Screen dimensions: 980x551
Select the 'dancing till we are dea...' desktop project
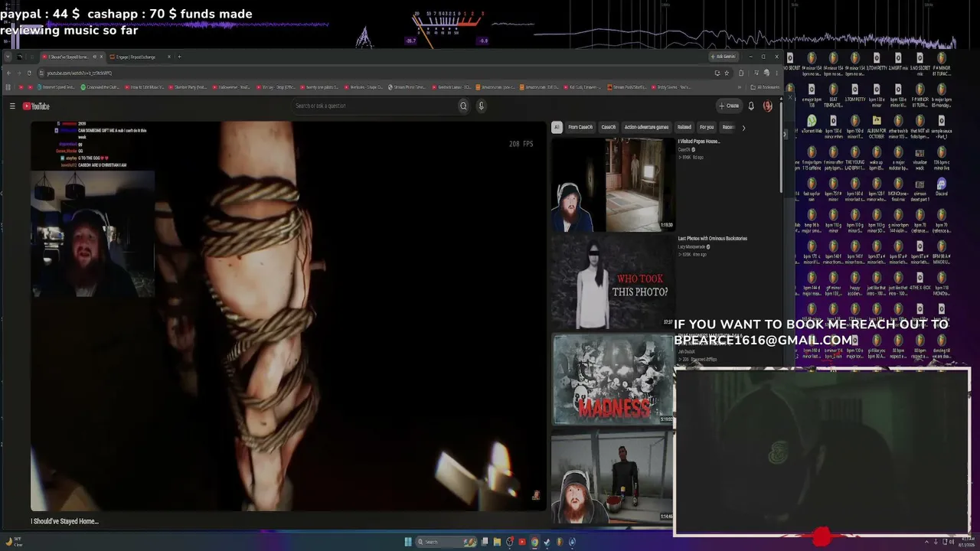(941, 344)
